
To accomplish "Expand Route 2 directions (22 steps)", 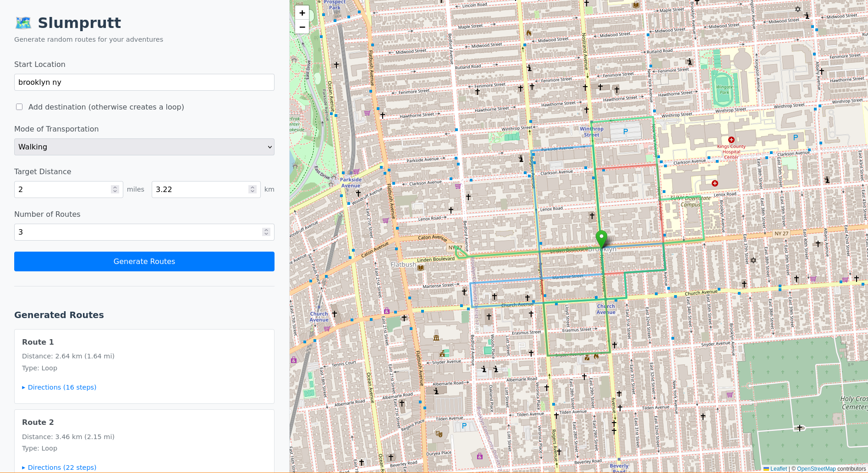I will [60, 467].
